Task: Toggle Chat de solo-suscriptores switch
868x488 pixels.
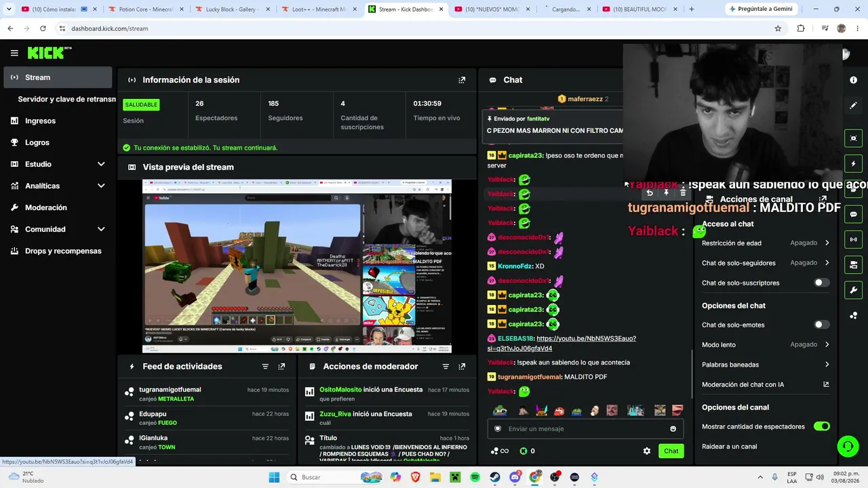Action: pyautogui.click(x=821, y=283)
